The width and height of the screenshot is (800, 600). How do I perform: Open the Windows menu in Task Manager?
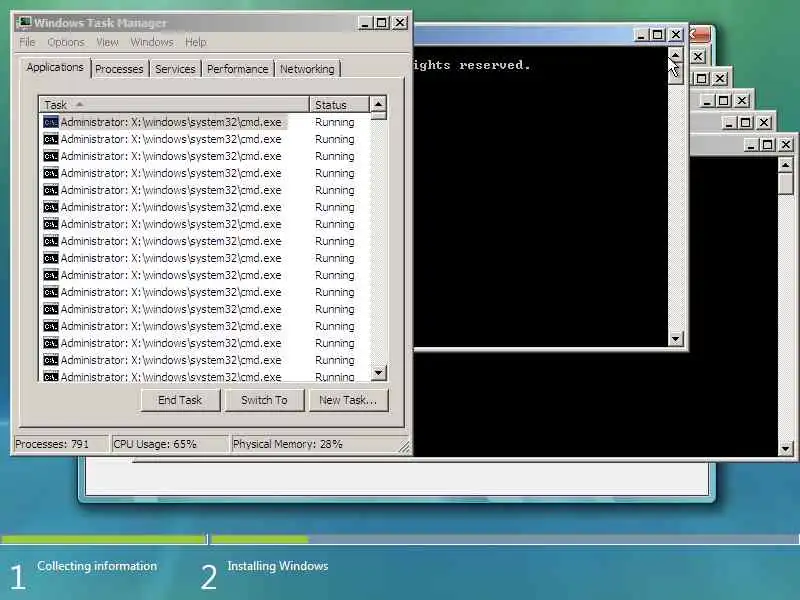click(x=152, y=42)
